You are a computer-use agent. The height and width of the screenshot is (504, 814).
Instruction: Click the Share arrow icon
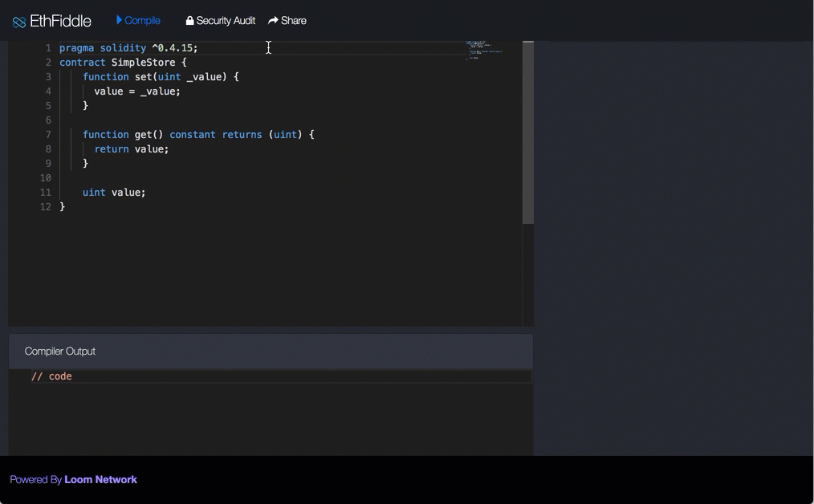[x=273, y=20]
